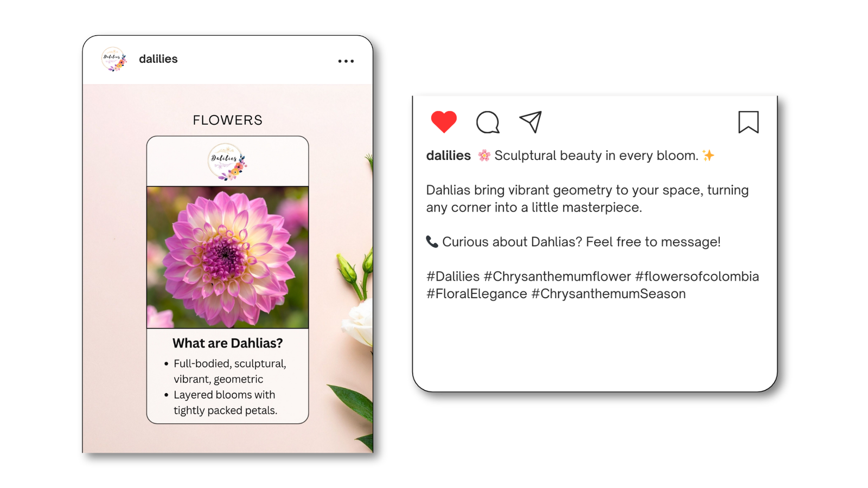Toggle the bookmark save icon
Image resolution: width=868 pixels, height=488 pixels.
(x=748, y=122)
